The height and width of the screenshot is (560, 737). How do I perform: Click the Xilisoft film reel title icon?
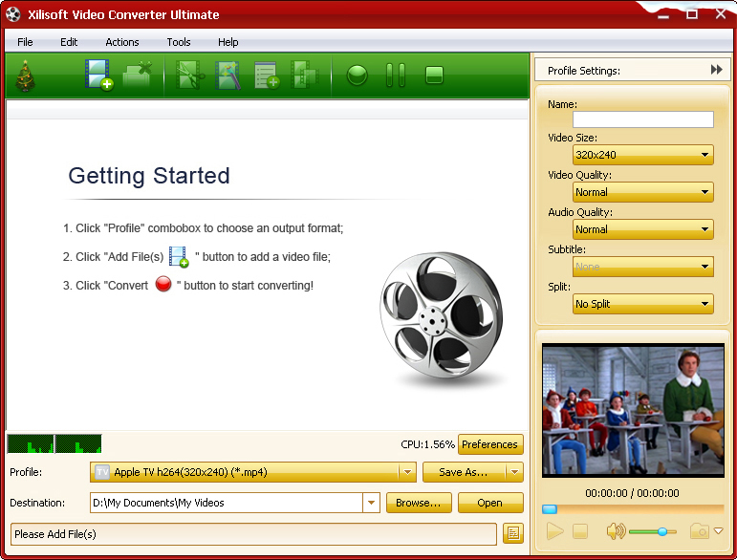pyautogui.click(x=13, y=14)
